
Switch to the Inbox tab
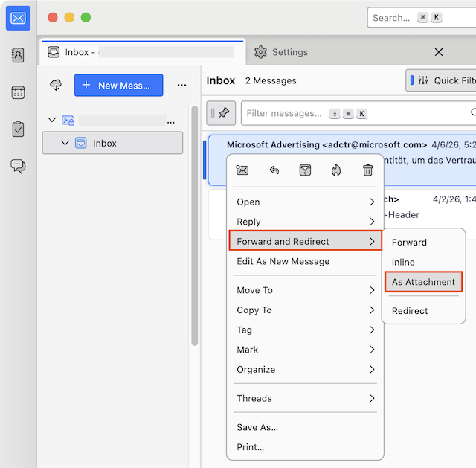(143, 52)
